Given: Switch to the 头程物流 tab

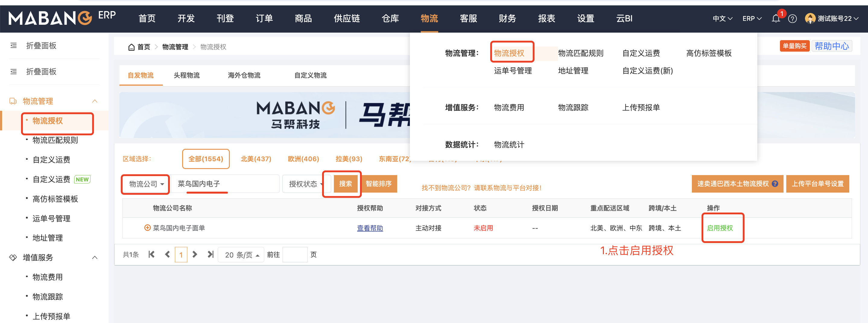Looking at the screenshot, I should [x=186, y=75].
